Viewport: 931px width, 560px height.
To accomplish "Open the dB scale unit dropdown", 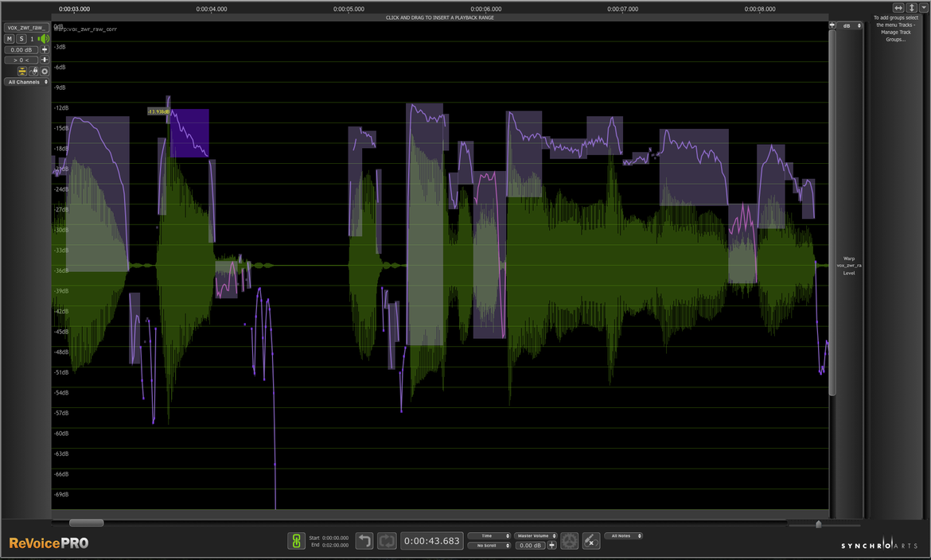I will pyautogui.click(x=851, y=25).
